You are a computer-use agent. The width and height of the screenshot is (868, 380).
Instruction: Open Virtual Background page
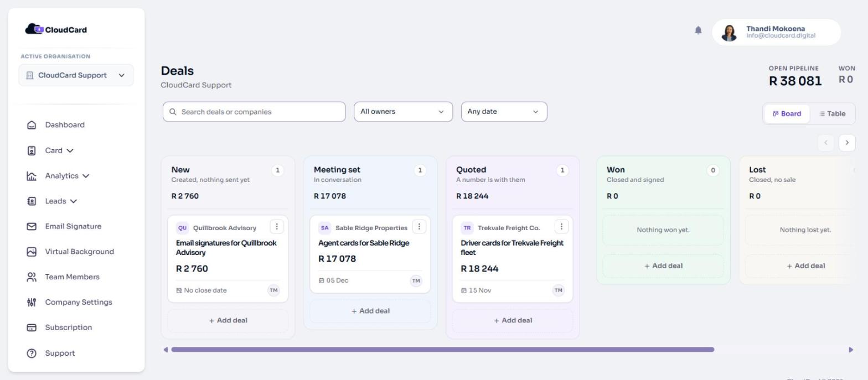coord(70,252)
